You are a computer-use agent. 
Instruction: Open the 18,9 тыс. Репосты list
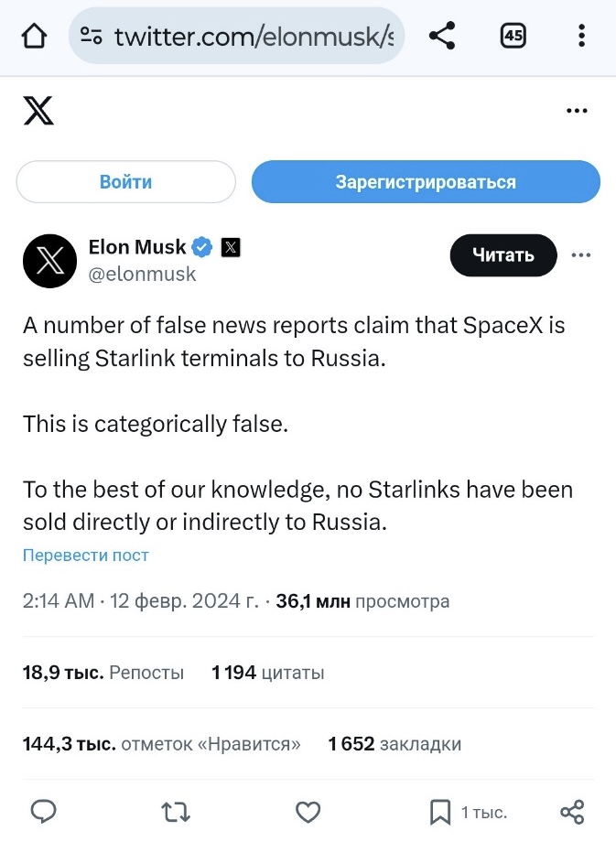[x=103, y=673]
